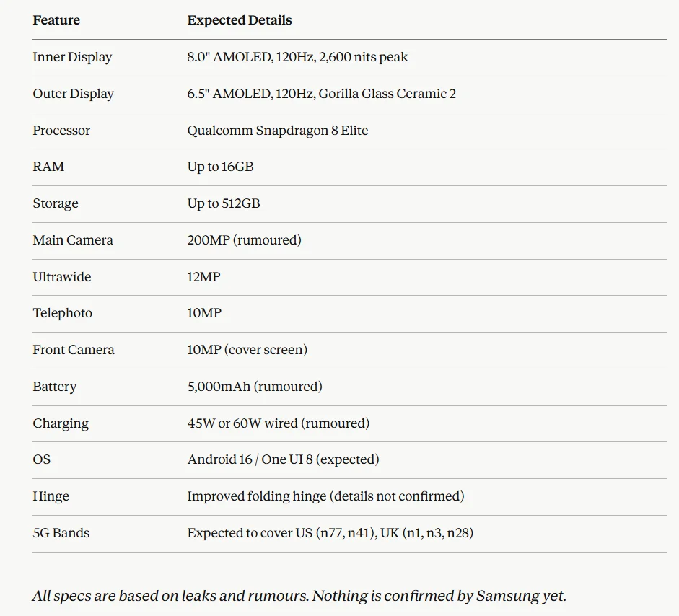The height and width of the screenshot is (616, 679).
Task: Click the Expected Details column header
Action: [240, 20]
